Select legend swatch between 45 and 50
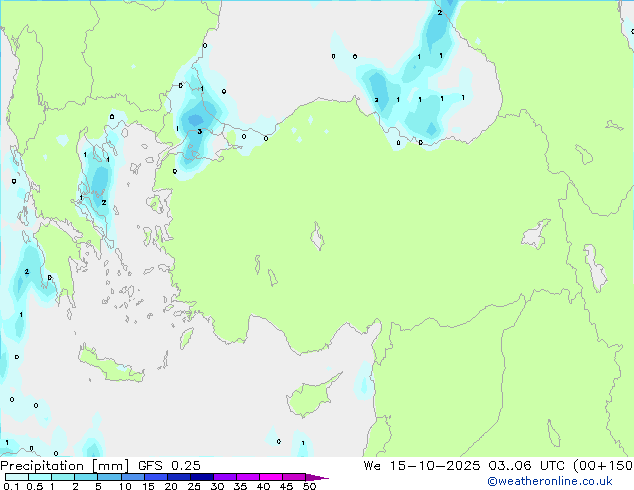This screenshot has height=490, width=634. pos(294,477)
